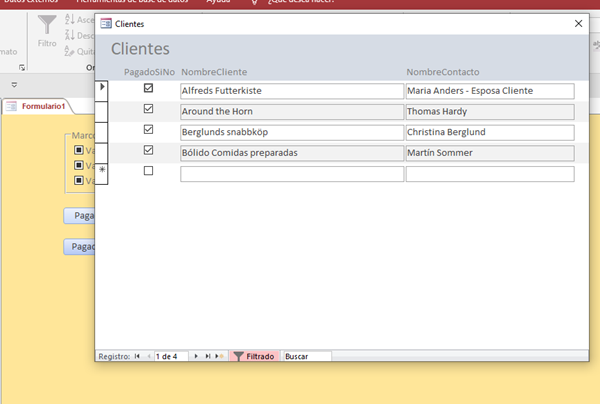Check PagadoSiNo on the new empty row
Viewport: 600px width, 404px height.
coord(148,171)
